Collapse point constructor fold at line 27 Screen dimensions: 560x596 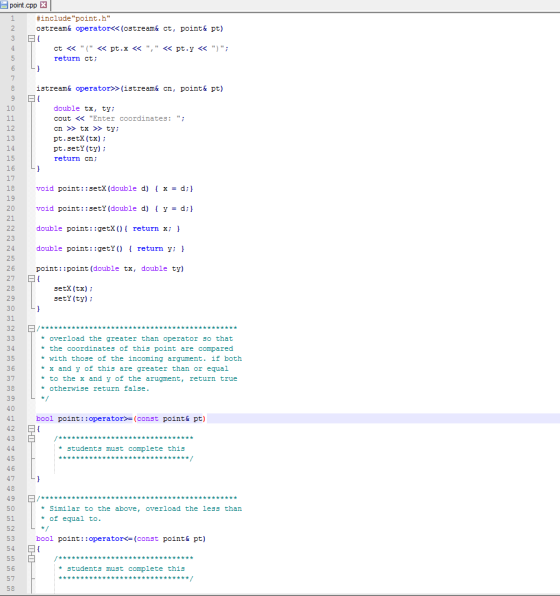31,279
